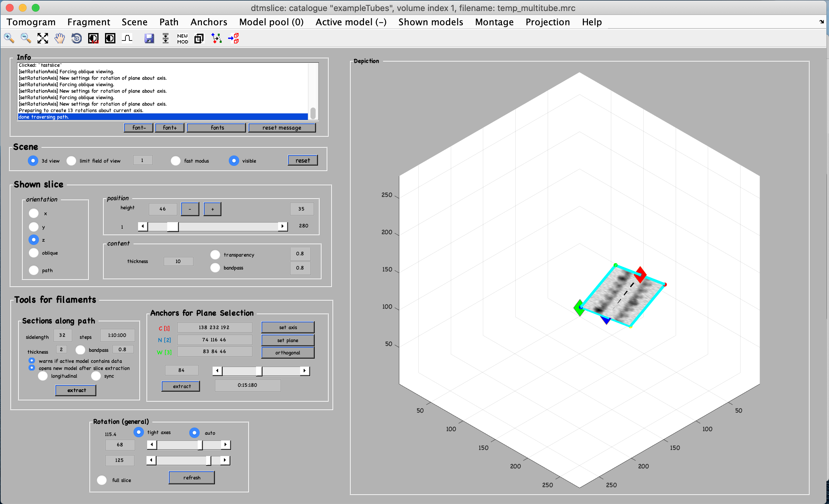Click the refresh button in Rotation
Screen dimensions: 829x504
pos(192,478)
